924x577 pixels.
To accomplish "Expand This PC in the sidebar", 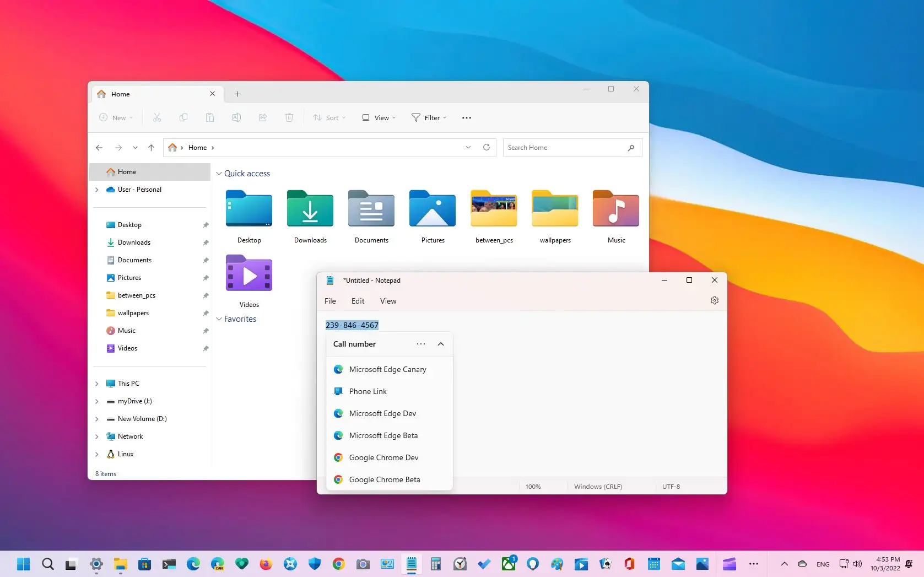I will click(97, 383).
